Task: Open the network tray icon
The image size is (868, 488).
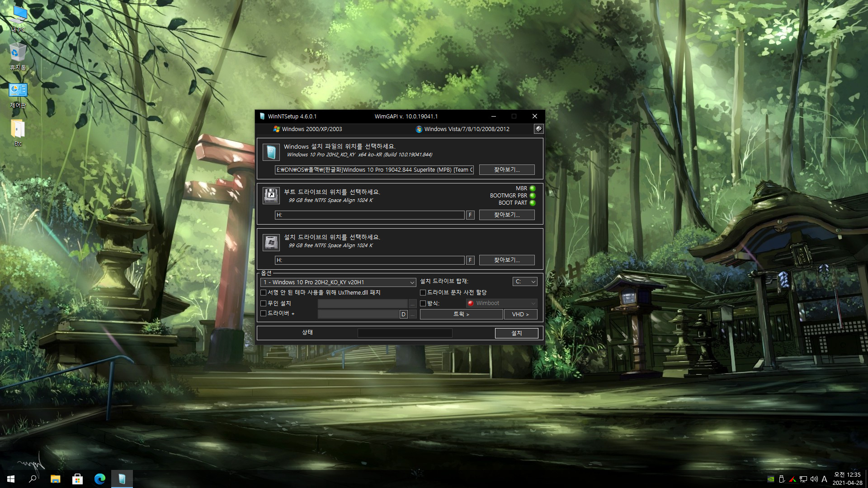Action: [803, 479]
